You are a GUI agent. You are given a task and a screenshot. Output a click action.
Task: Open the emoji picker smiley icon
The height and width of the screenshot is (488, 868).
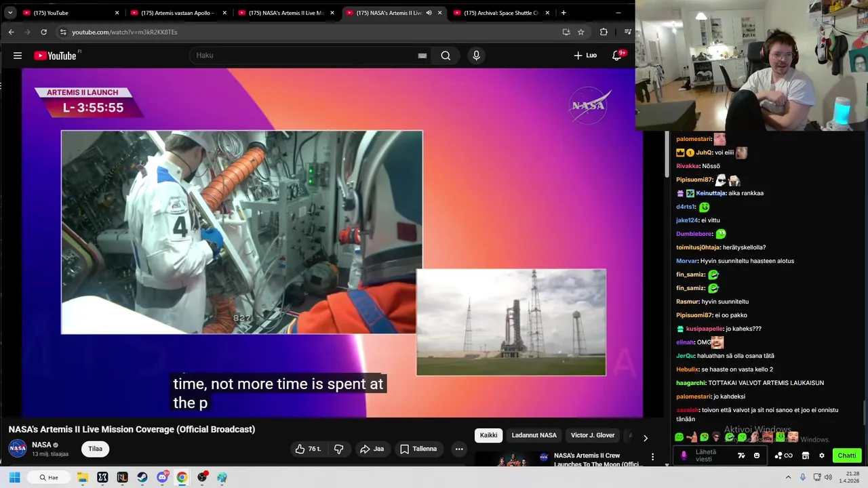click(757, 455)
